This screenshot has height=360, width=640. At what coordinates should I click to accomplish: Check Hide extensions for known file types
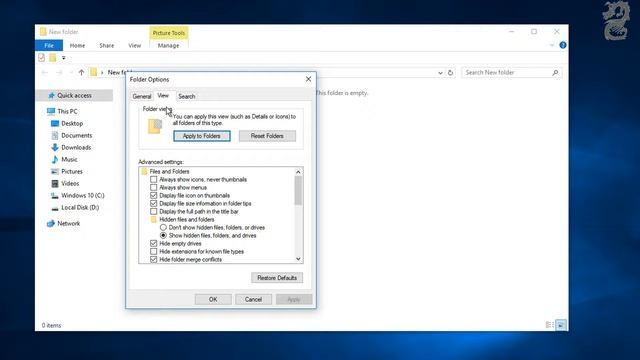[x=153, y=252]
